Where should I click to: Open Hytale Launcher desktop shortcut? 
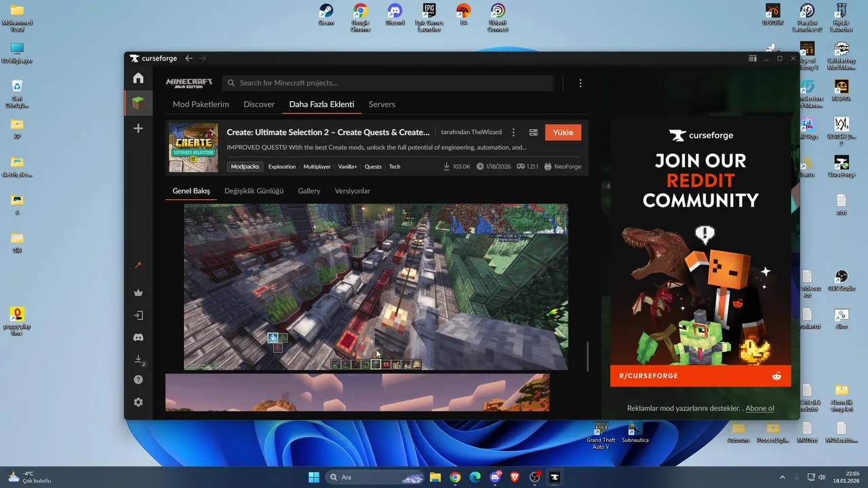842,18
